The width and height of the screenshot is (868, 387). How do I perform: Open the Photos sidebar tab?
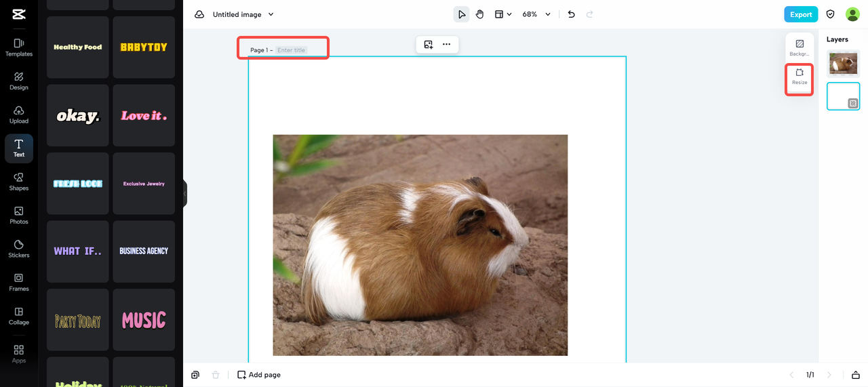click(19, 216)
